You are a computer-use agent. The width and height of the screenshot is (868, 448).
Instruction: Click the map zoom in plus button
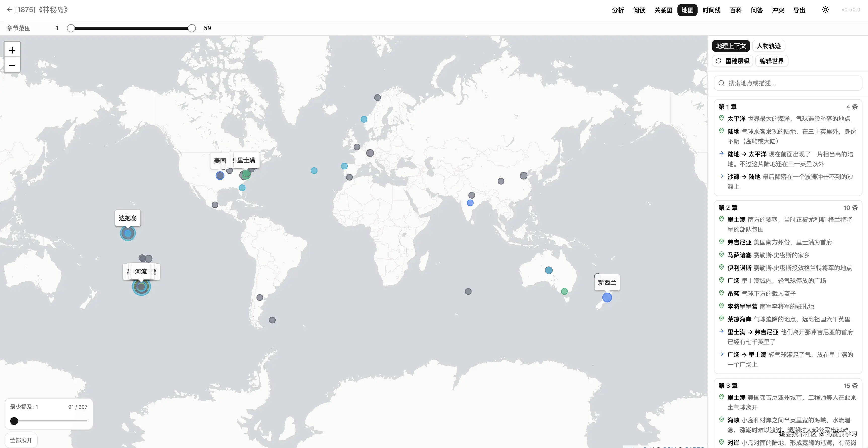coord(12,50)
